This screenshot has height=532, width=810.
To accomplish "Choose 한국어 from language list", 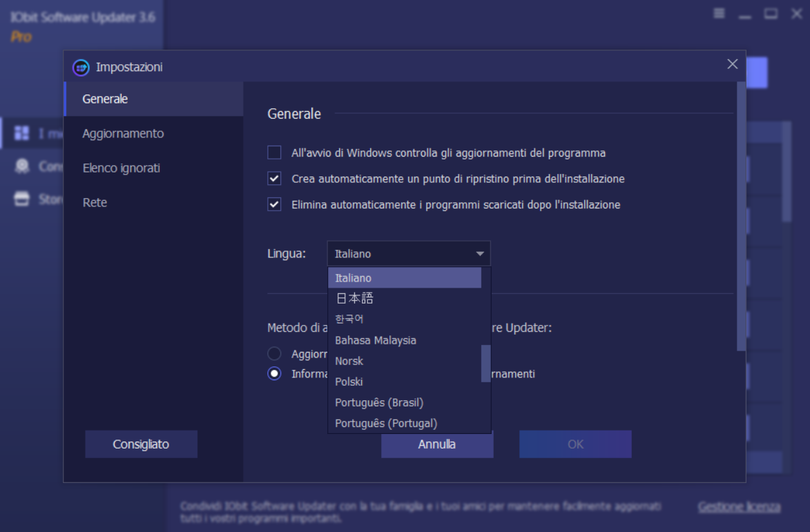I will [405, 319].
